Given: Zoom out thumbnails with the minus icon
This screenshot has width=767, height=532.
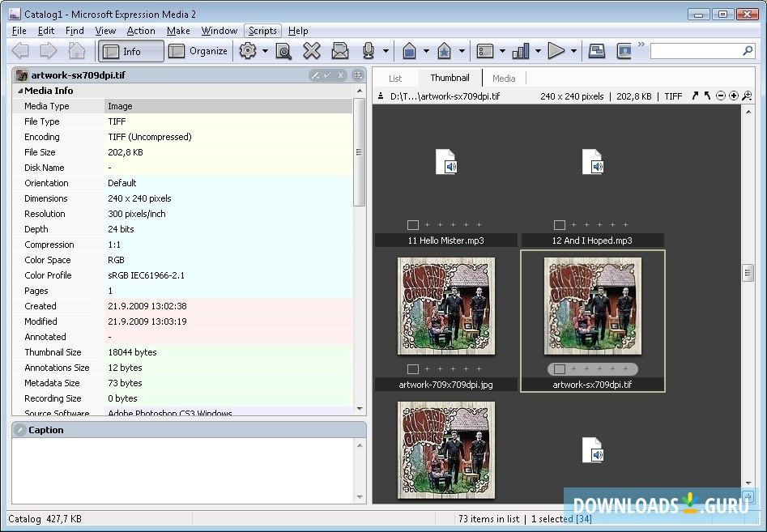Looking at the screenshot, I should coord(721,96).
